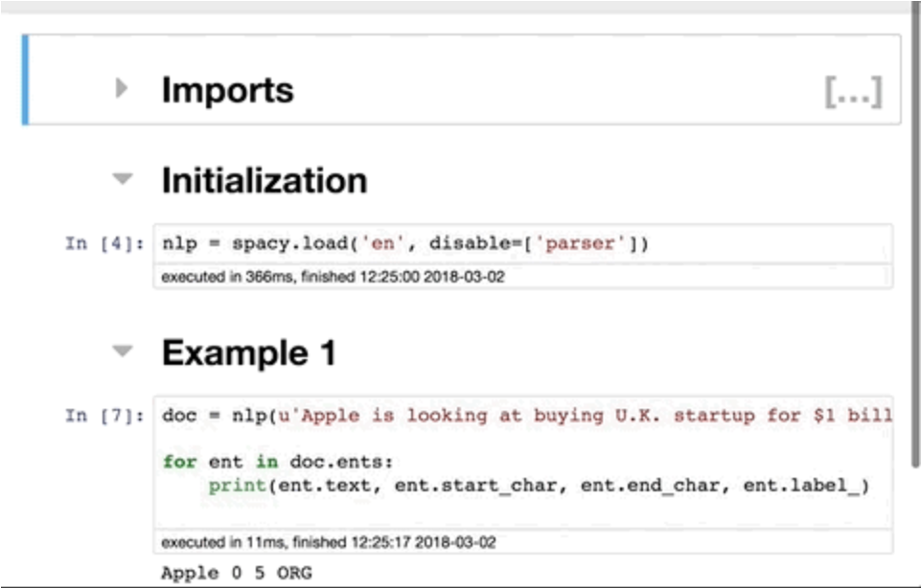The width and height of the screenshot is (921, 588).
Task: Click the 'for ent in doc.ents:' line
Action: 277,462
